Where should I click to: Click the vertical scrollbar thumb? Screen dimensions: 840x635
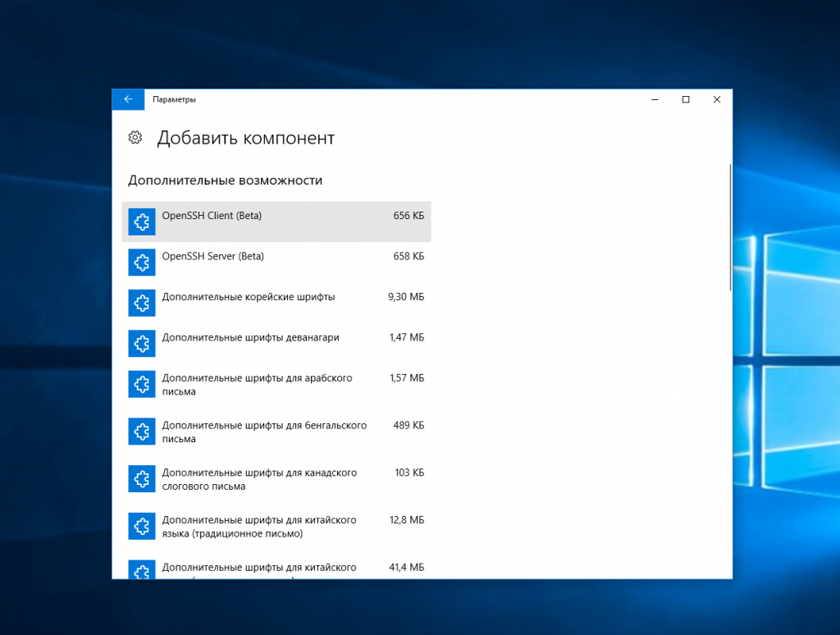pos(729,228)
